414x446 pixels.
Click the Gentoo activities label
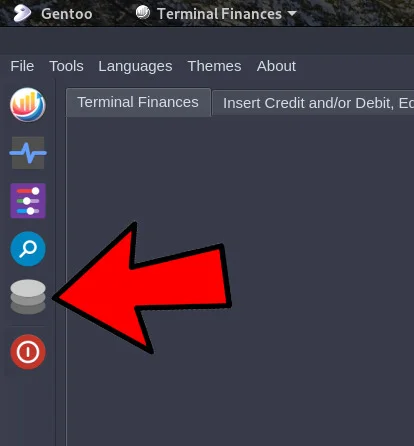[x=67, y=14]
